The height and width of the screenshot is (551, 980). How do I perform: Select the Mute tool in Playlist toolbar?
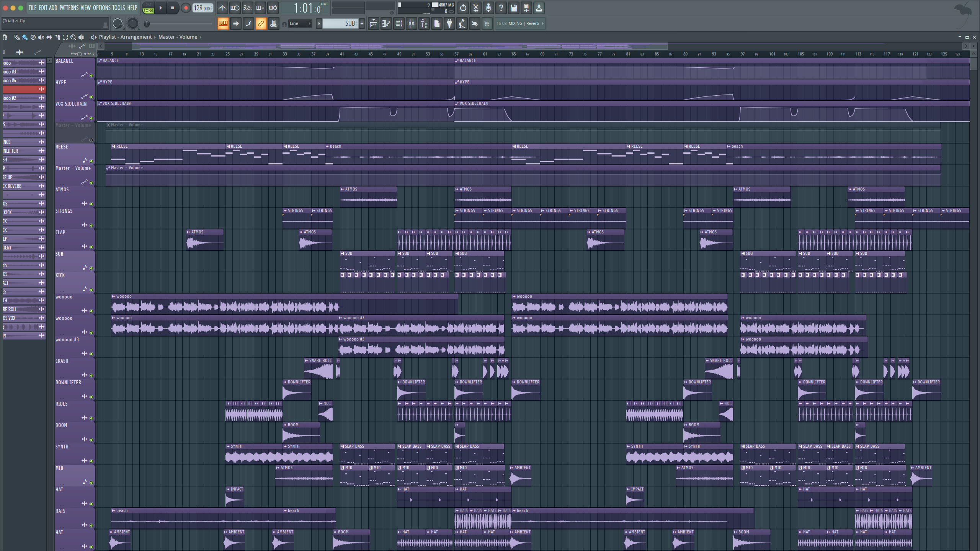click(x=41, y=37)
